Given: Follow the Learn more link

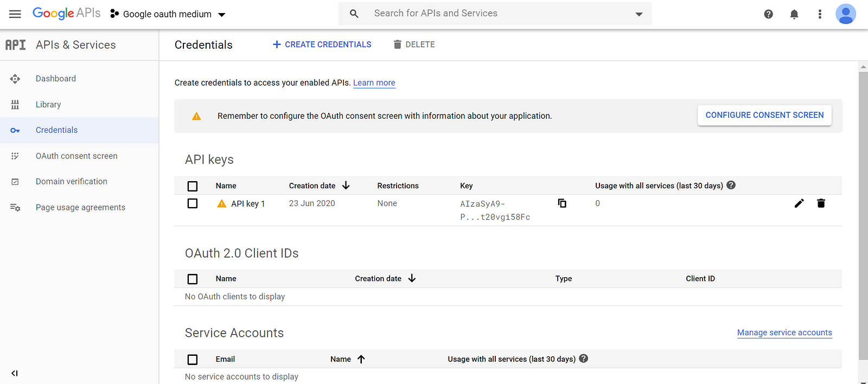Looking at the screenshot, I should 374,83.
